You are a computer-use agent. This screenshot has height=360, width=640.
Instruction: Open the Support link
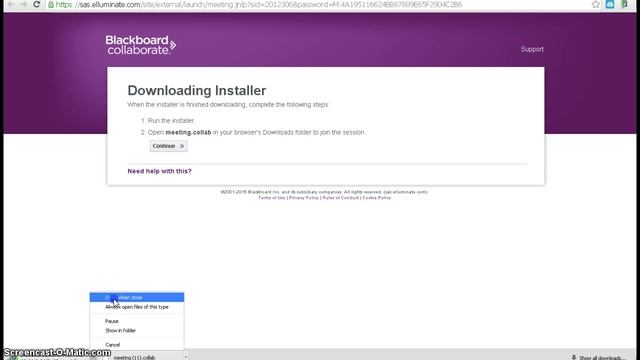click(x=532, y=49)
